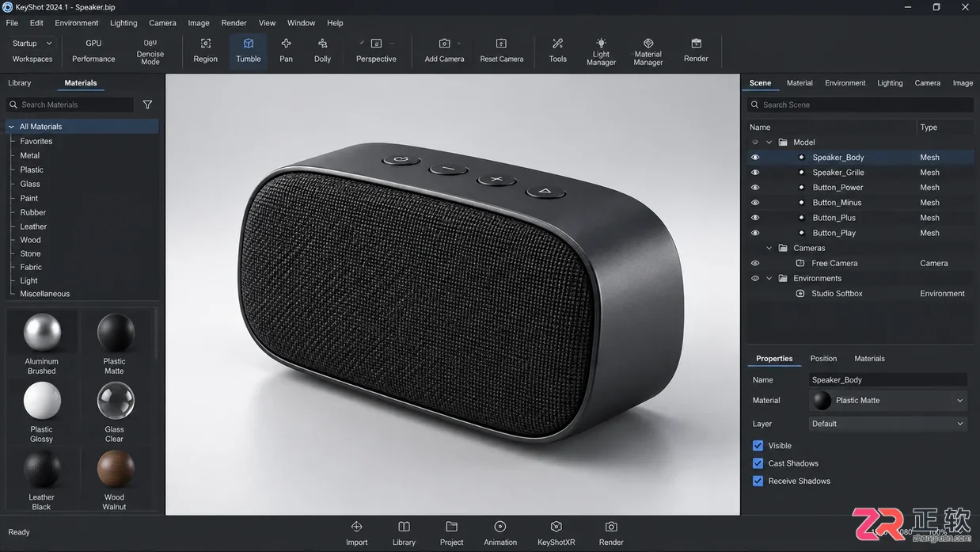Click Render in the bottom bar

(x=611, y=533)
